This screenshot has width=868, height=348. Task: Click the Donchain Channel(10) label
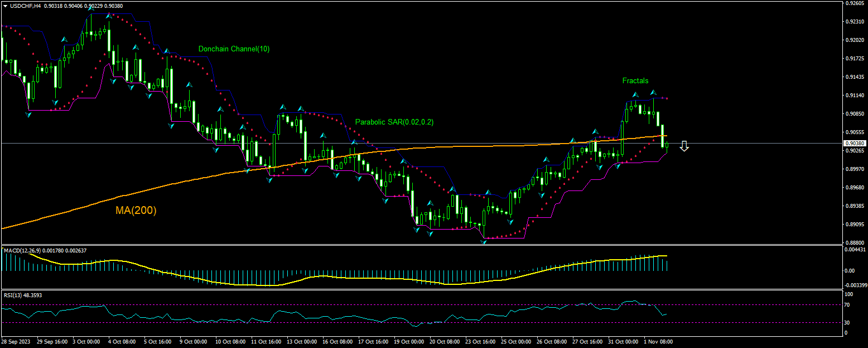(x=234, y=49)
